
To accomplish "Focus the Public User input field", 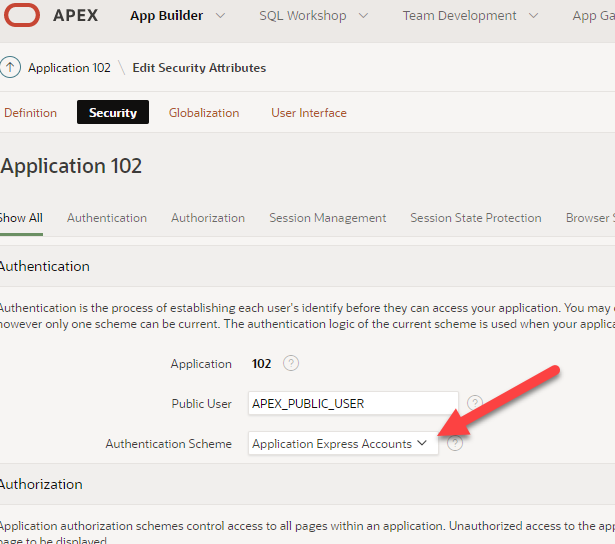I will click(353, 403).
